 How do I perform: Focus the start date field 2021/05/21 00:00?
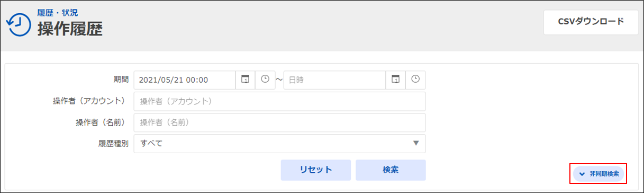[185, 80]
